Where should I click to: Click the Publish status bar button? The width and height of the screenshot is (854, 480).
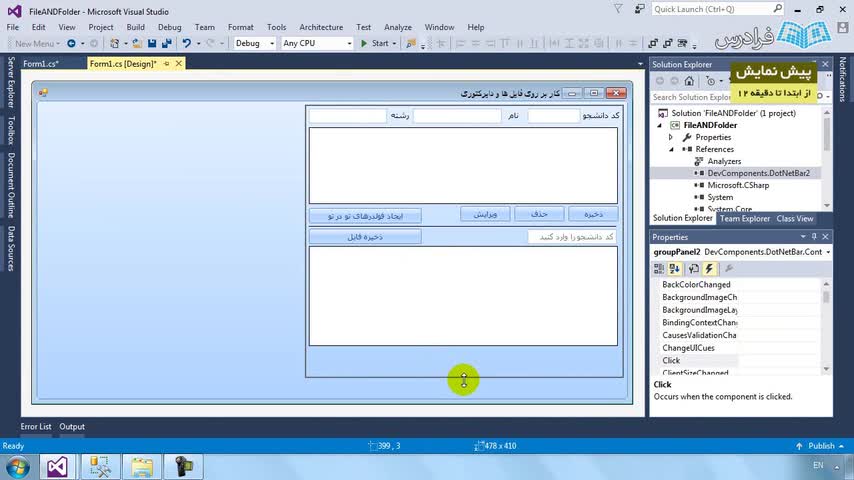821,446
